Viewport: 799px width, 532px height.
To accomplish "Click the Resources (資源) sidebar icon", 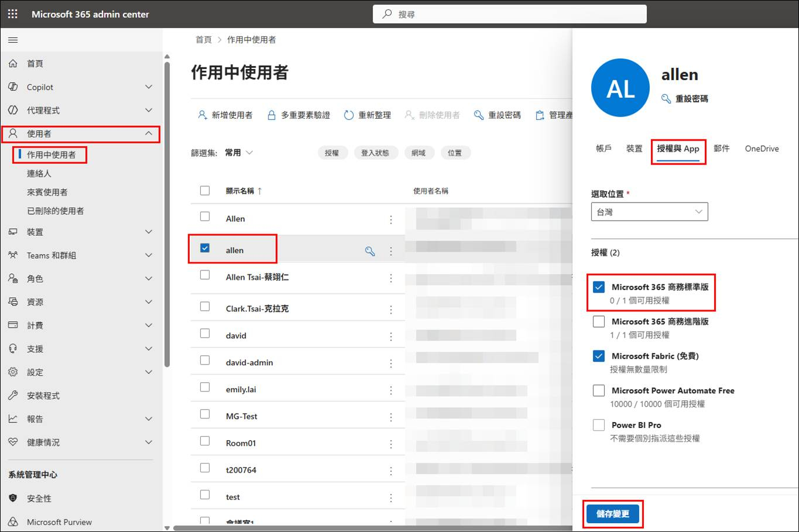I will (13, 302).
